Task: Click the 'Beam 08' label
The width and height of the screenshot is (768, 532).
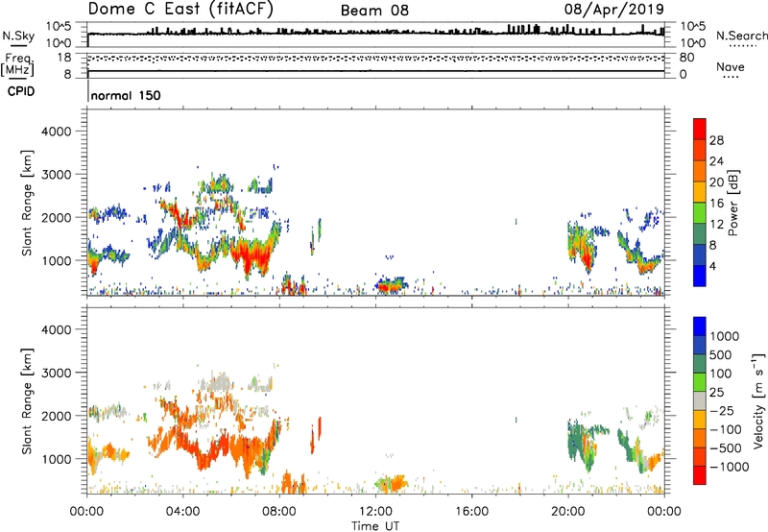Action: (x=374, y=11)
